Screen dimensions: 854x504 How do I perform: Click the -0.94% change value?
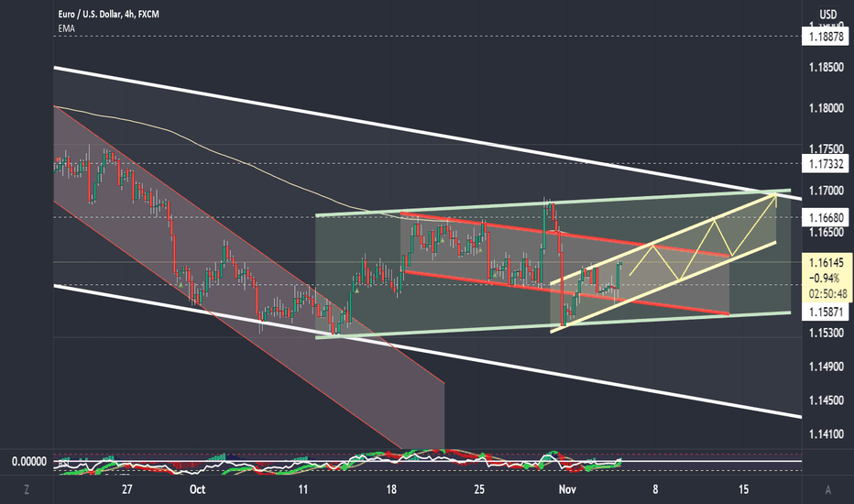pos(824,279)
